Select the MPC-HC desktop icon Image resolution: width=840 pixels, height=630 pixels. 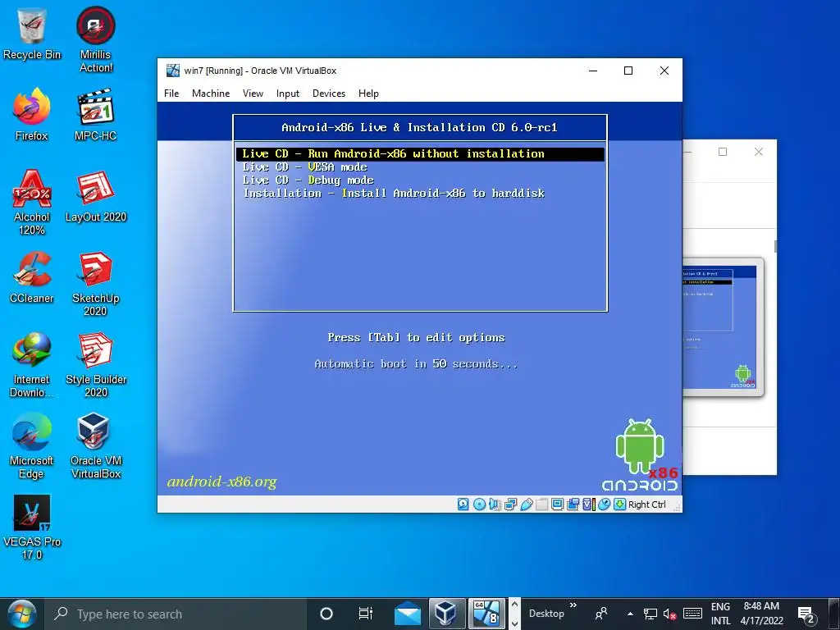pos(95,115)
